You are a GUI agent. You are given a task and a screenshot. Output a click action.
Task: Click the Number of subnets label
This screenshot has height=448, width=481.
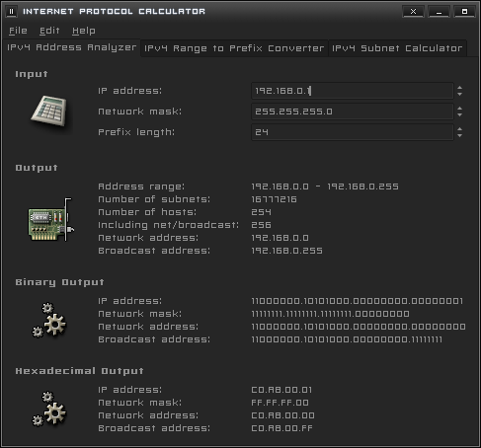tap(154, 199)
